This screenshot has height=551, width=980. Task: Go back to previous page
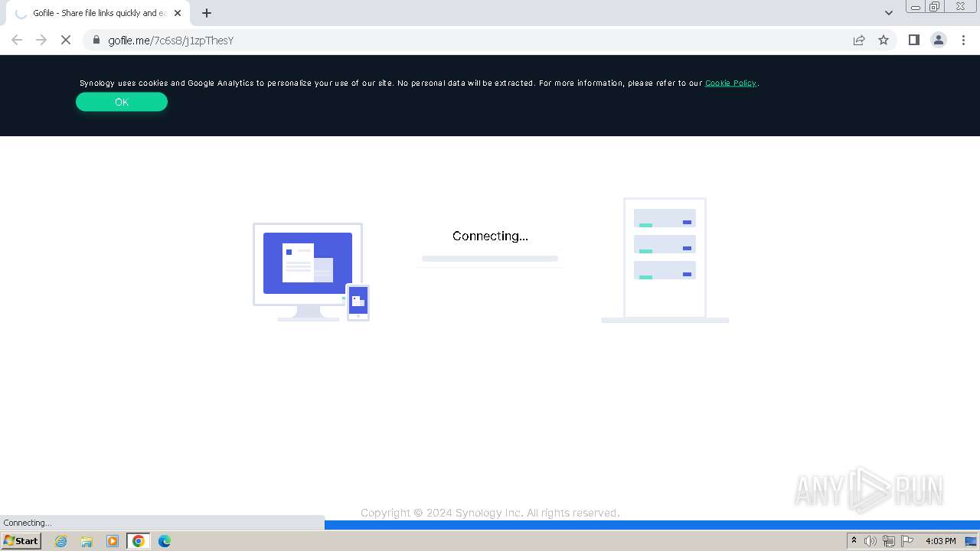coord(17,40)
